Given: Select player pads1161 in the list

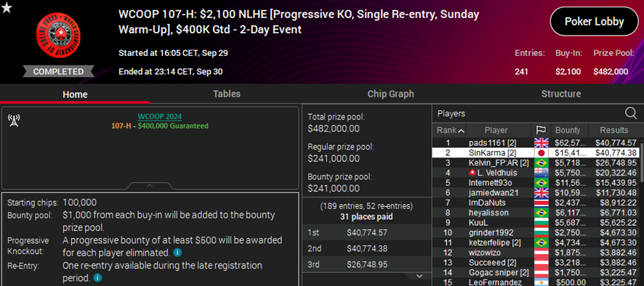Looking at the screenshot, I should coord(535,142).
